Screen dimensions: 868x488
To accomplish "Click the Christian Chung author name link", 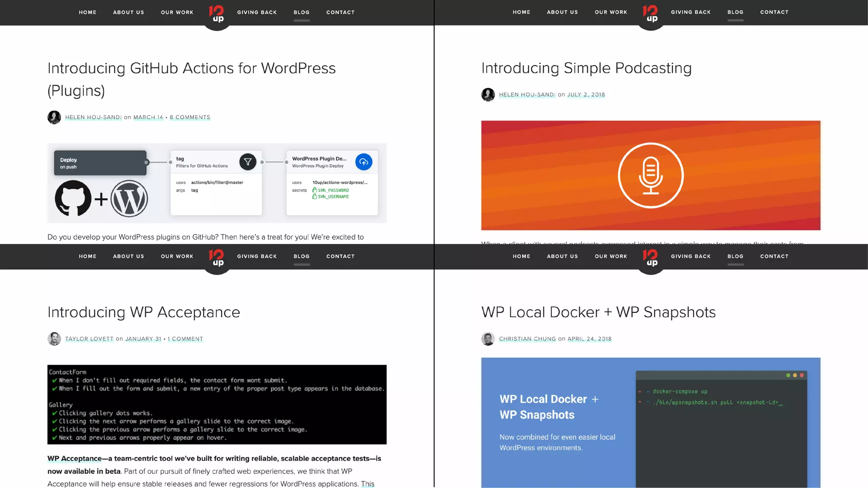I will pos(527,339).
